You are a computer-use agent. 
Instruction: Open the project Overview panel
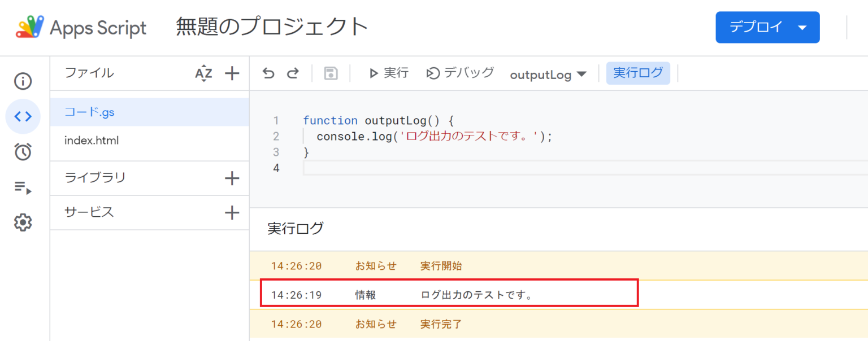23,81
